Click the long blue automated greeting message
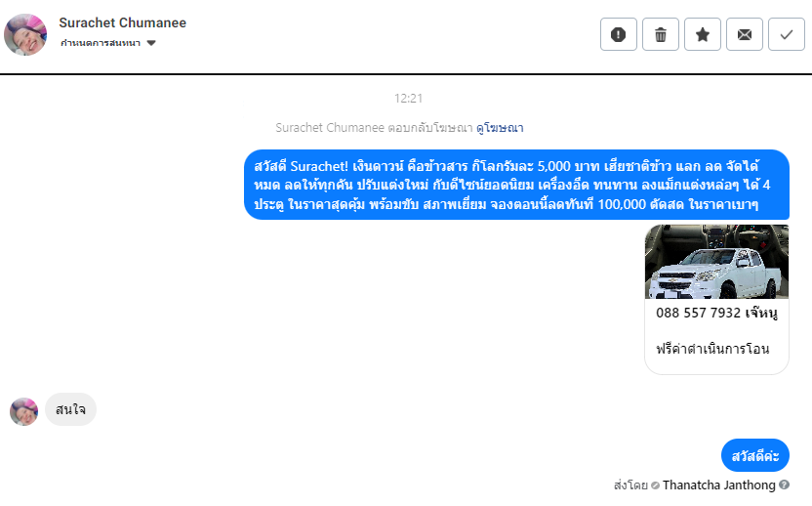 click(516, 185)
